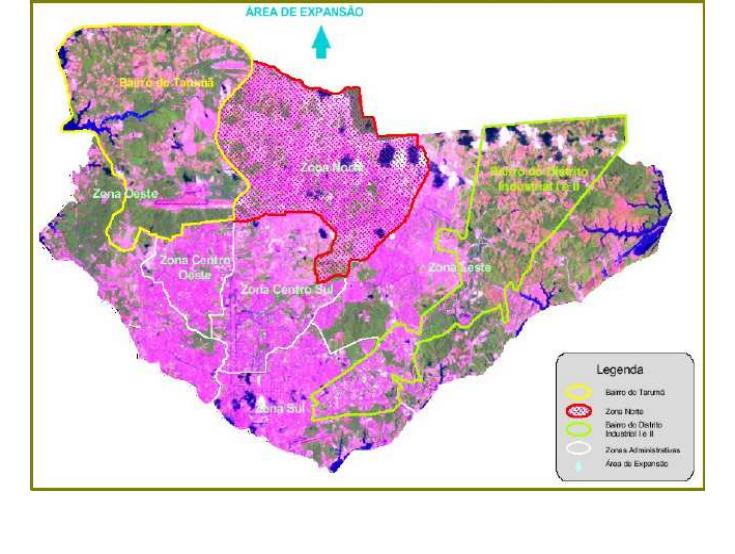This screenshot has height=554, width=735.
Task: Click 'Bairro do Tarumã' text in legend
Action: 634,392
